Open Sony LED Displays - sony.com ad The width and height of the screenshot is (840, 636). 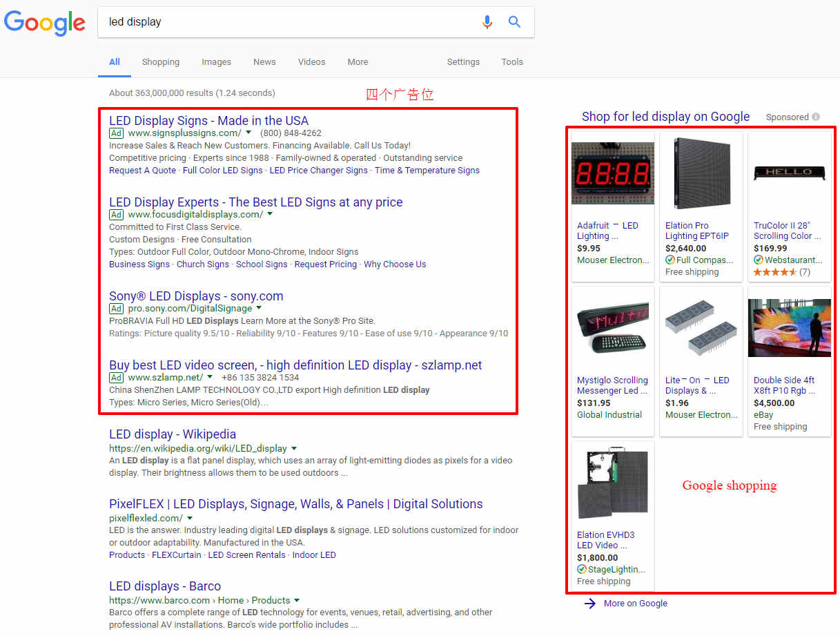(196, 296)
